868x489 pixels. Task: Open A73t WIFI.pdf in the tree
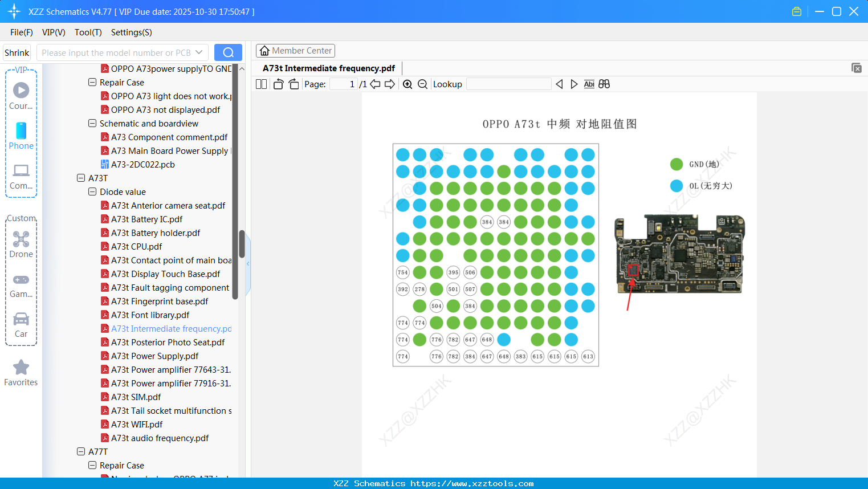(x=137, y=425)
